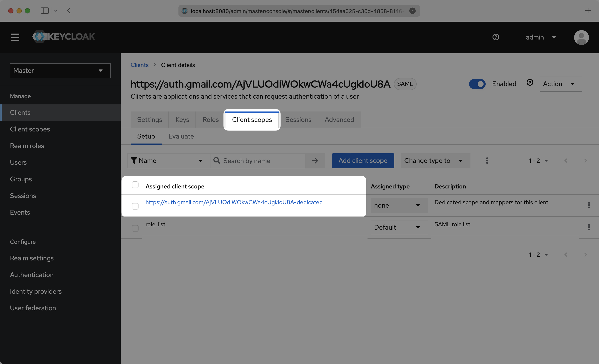Screen dimensions: 599x364
Task: Click the pagination next arrow
Action: pos(585,160)
